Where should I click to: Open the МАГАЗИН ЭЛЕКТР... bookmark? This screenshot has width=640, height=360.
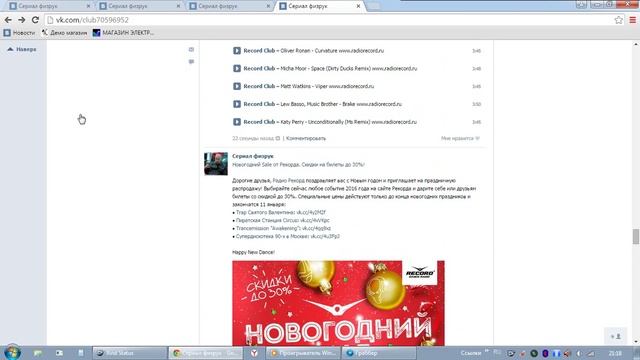click(123, 33)
